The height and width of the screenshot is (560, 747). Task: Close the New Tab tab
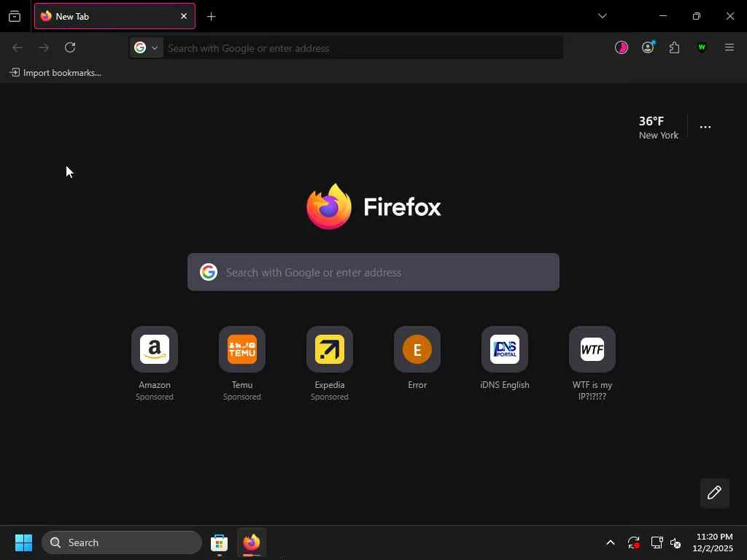[183, 16]
